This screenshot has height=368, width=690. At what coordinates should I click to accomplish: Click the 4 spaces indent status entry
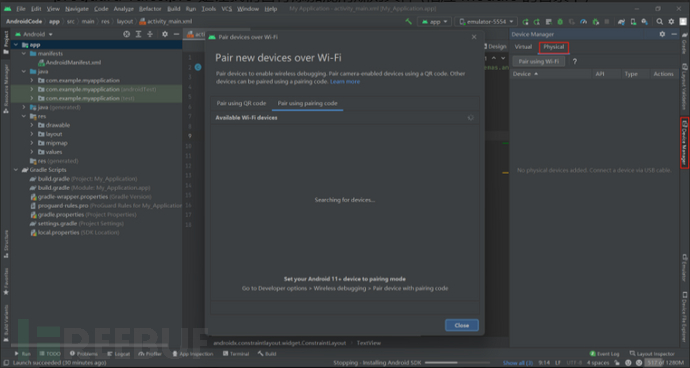pos(598,363)
